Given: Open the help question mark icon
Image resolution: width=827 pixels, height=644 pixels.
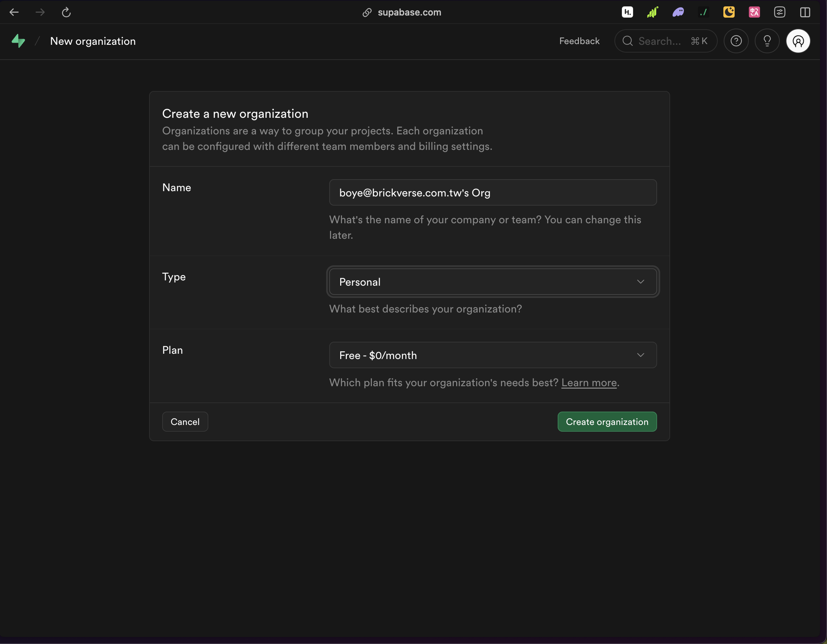Looking at the screenshot, I should (736, 41).
